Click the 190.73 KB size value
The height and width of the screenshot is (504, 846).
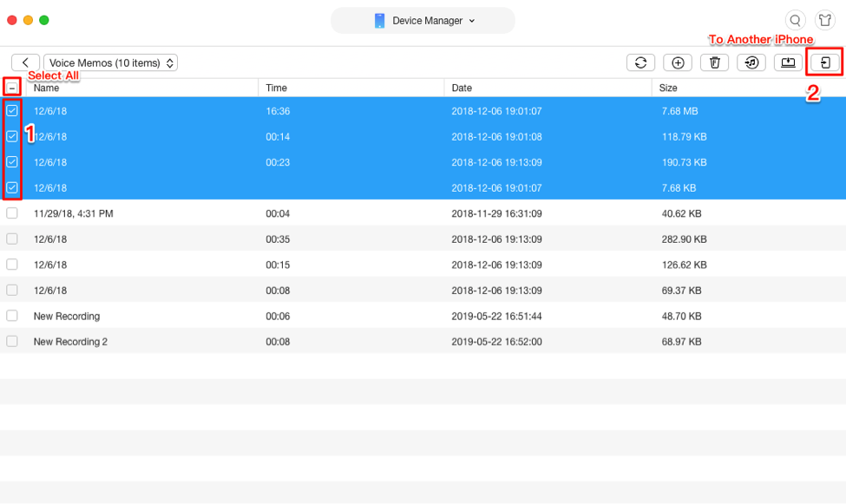[x=684, y=162]
